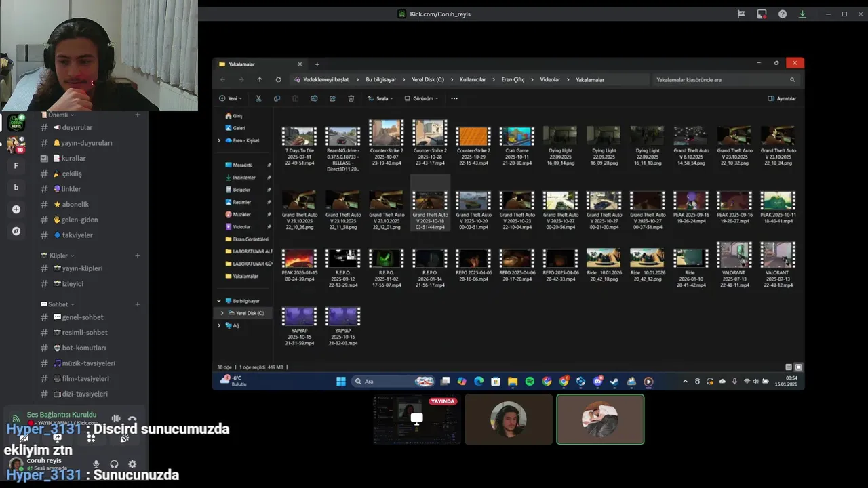Click the Copy icon in Explorer toolbar
The height and width of the screenshot is (488, 868).
tap(277, 98)
